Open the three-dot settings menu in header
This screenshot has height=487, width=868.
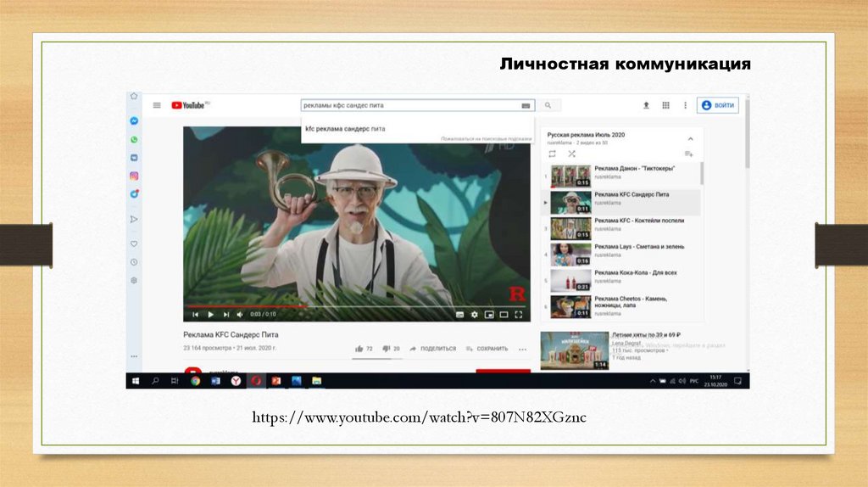685,105
